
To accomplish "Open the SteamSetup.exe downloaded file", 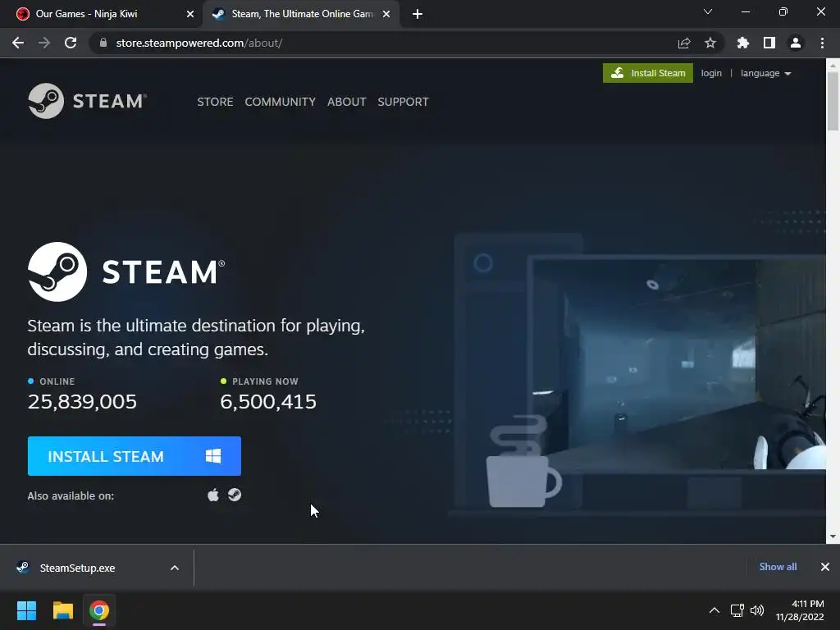I will (x=78, y=568).
